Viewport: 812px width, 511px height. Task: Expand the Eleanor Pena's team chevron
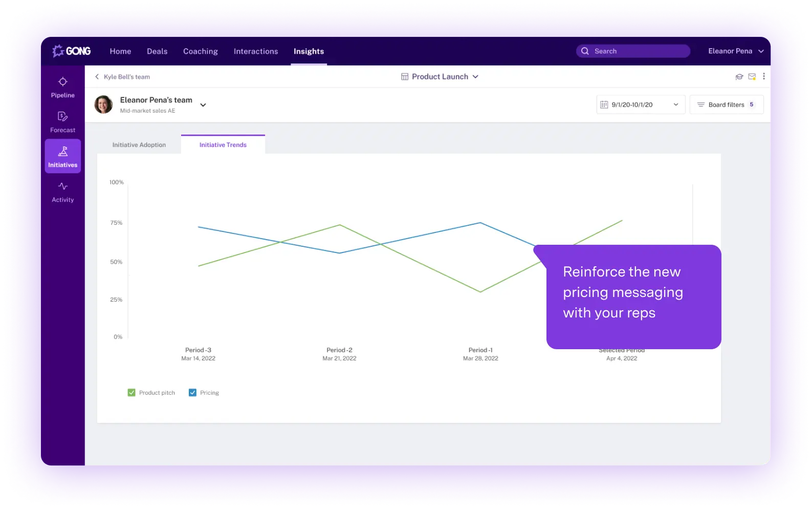[x=203, y=105]
